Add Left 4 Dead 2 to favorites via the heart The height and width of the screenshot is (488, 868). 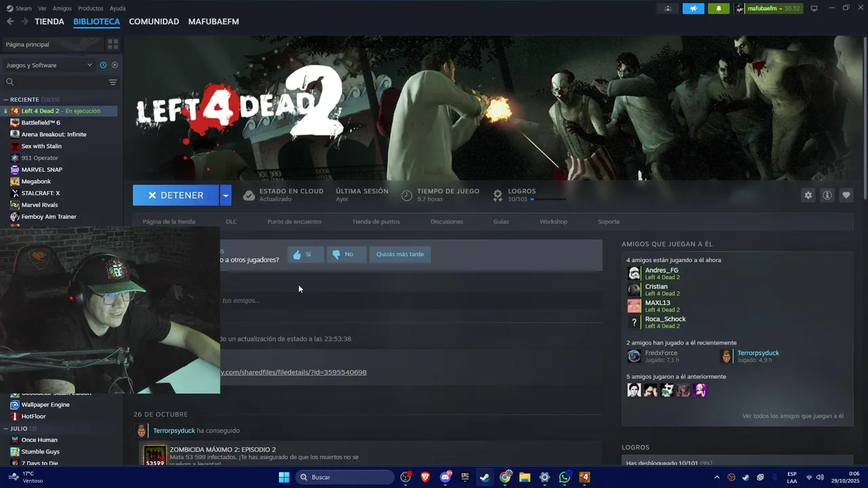tap(846, 195)
